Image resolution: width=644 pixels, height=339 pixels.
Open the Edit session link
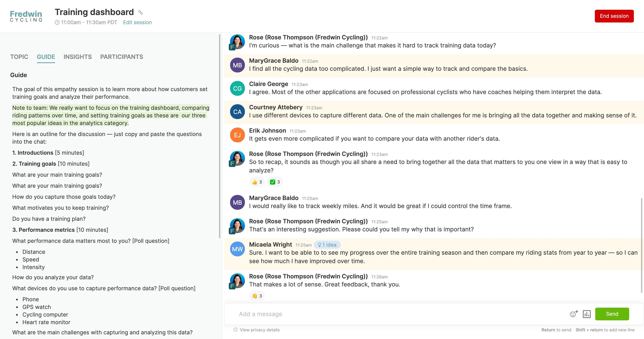137,22
